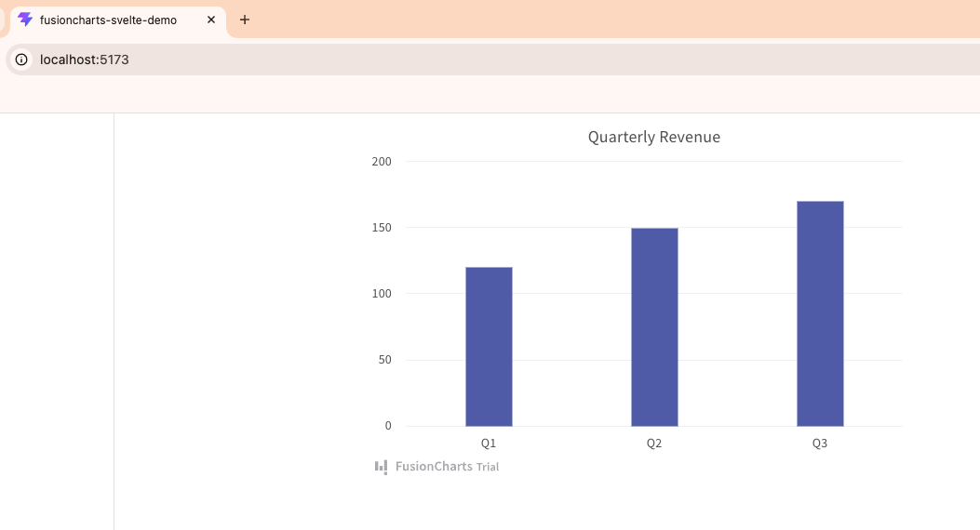Click the 50 y-axis value
This screenshot has height=530, width=980.
click(x=385, y=360)
